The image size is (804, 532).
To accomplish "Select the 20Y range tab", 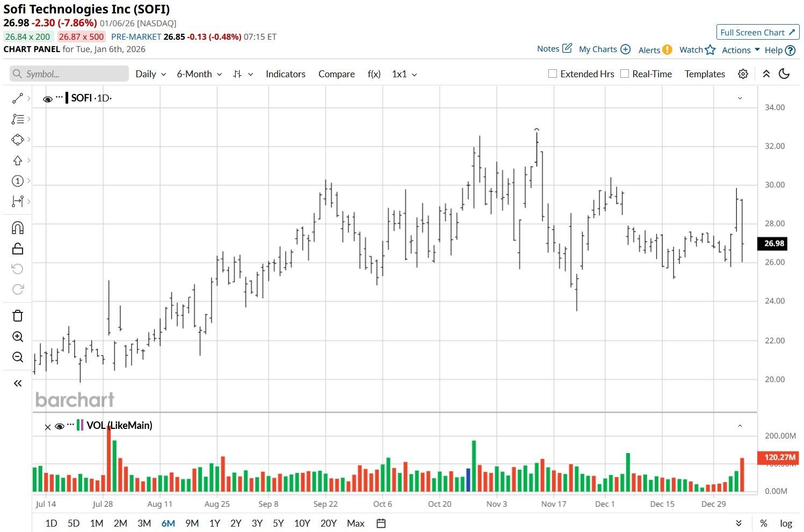I will [328, 523].
